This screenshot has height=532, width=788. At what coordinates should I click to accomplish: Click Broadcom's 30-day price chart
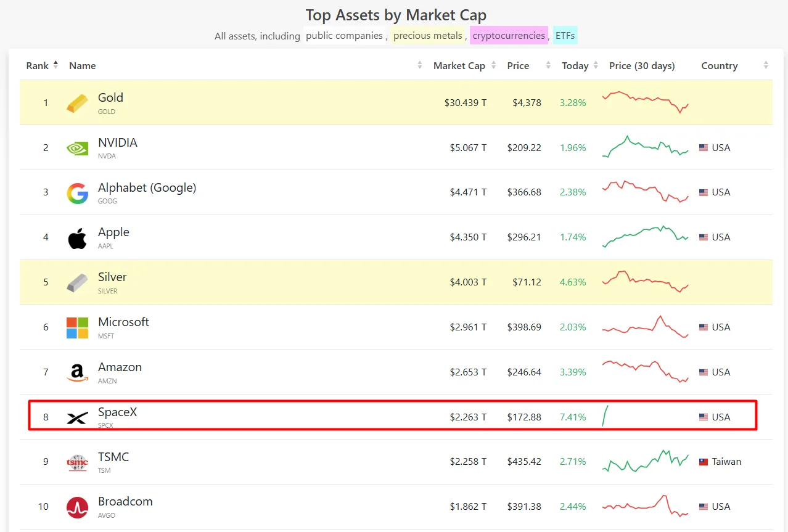click(646, 506)
